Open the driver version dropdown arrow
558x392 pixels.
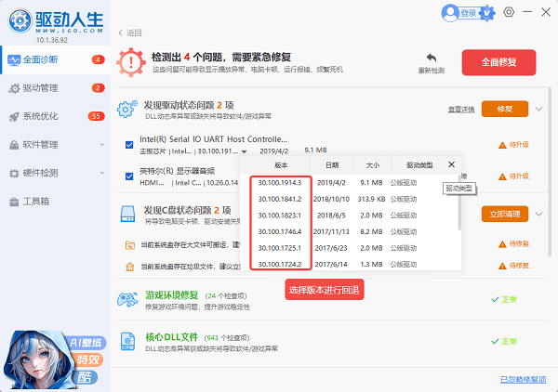244,150
